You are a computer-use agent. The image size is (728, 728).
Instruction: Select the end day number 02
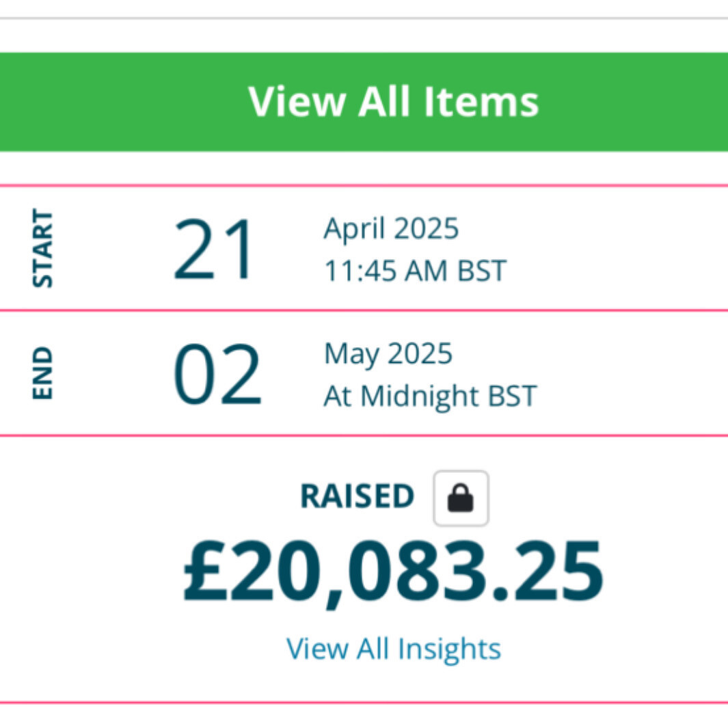pos(217,375)
